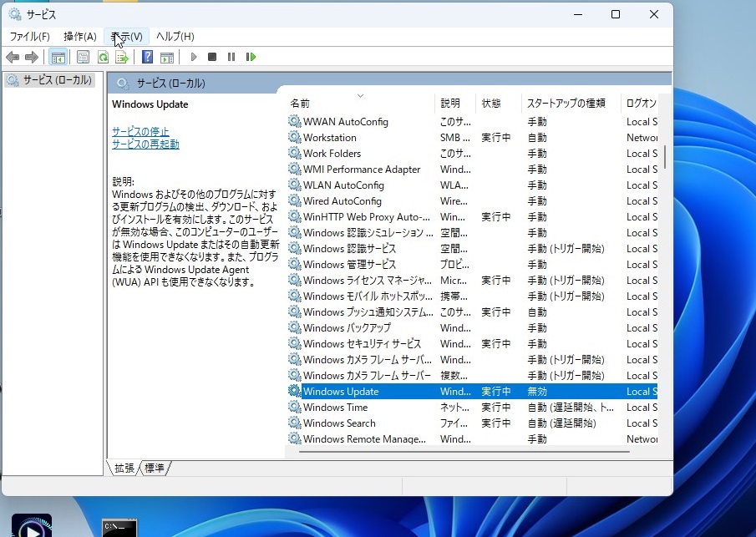Image resolution: width=756 pixels, height=537 pixels.
Task: Sort by the 名前 column header
Action: [x=301, y=104]
